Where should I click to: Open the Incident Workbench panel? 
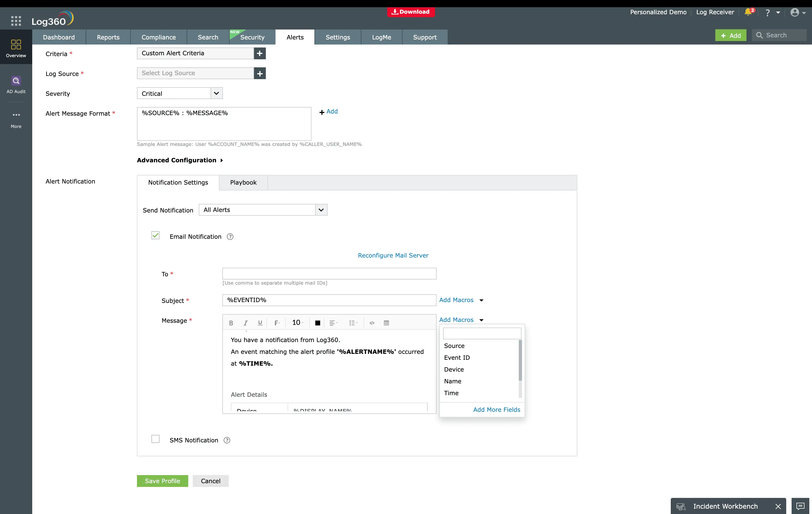pyautogui.click(x=725, y=506)
